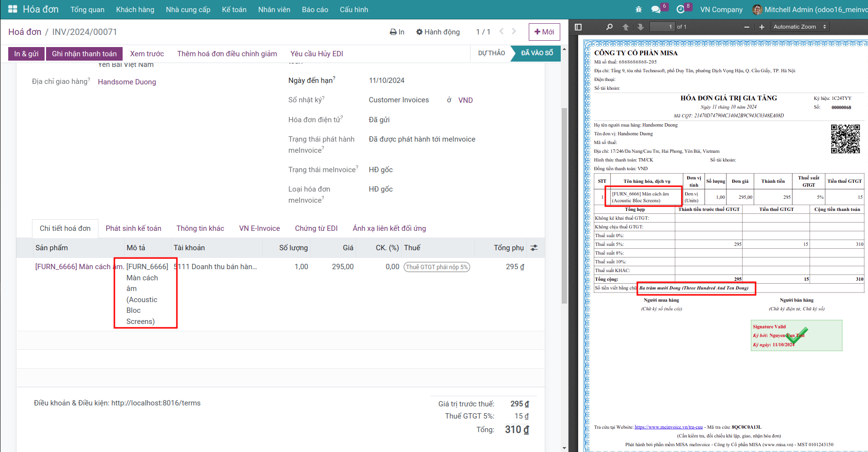Screen dimensions: 868x452
Task: Click the DỰ THẢO status stage
Action: pyautogui.click(x=491, y=53)
